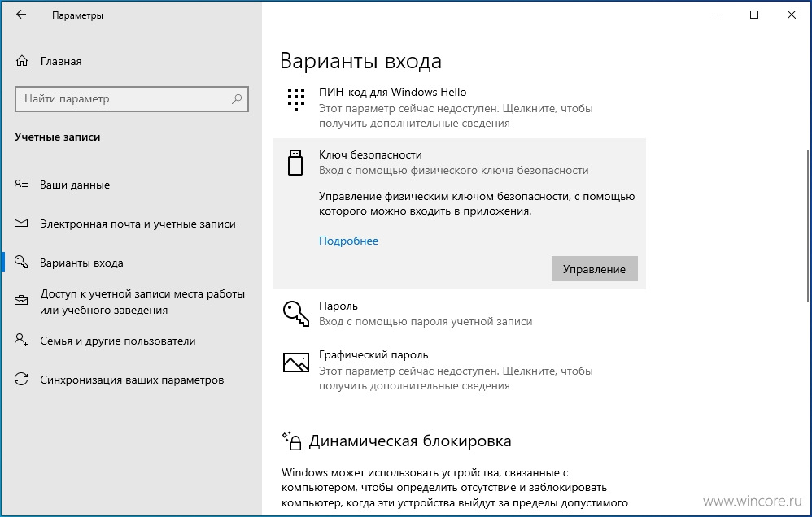
Task: Click the Ваши данные person icon
Action: 21,184
